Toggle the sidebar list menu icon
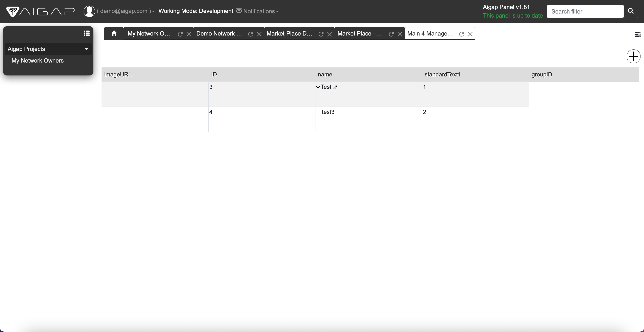This screenshot has width=644, height=332. (86, 33)
